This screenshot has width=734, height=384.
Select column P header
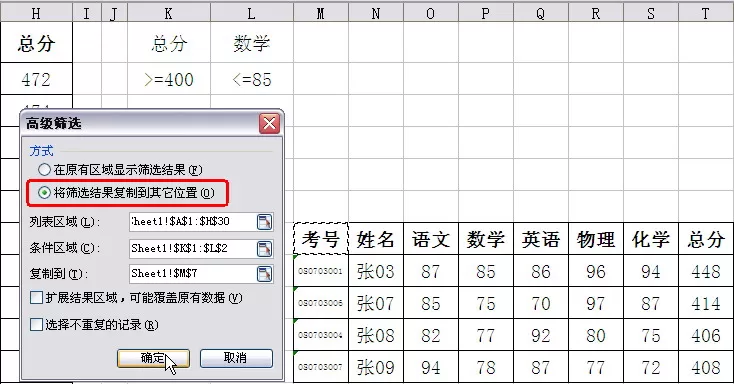tap(486, 14)
